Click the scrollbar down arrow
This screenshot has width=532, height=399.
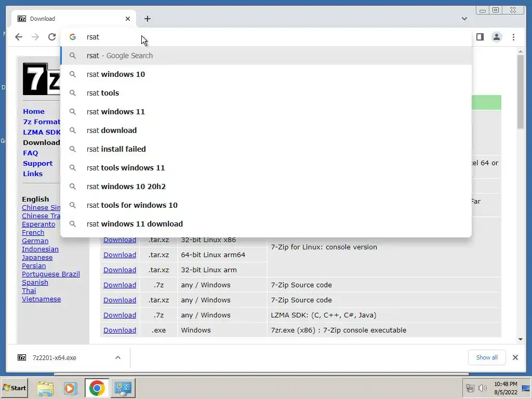(x=521, y=339)
